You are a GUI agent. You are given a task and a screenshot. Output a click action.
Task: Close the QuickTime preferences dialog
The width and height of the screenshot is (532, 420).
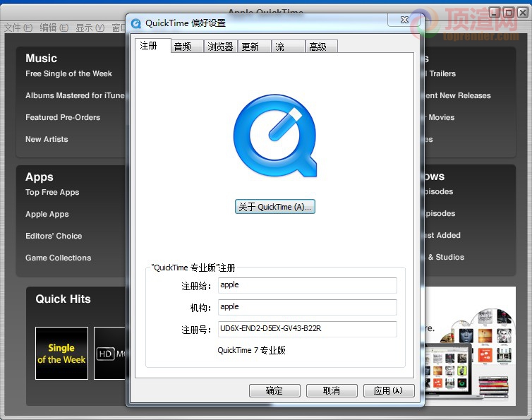click(404, 20)
